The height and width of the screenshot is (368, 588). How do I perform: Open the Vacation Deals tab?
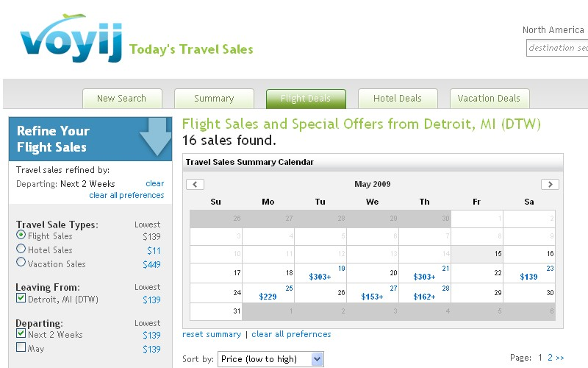pos(489,99)
